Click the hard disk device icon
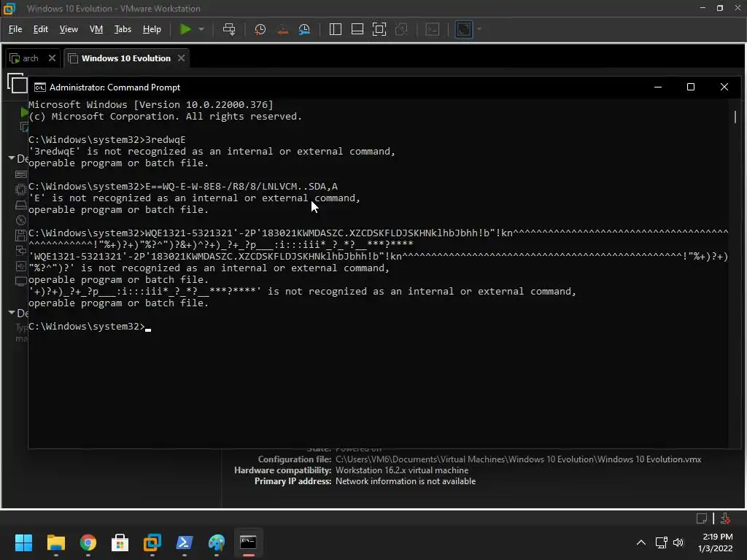The image size is (747, 560). pyautogui.click(x=21, y=205)
